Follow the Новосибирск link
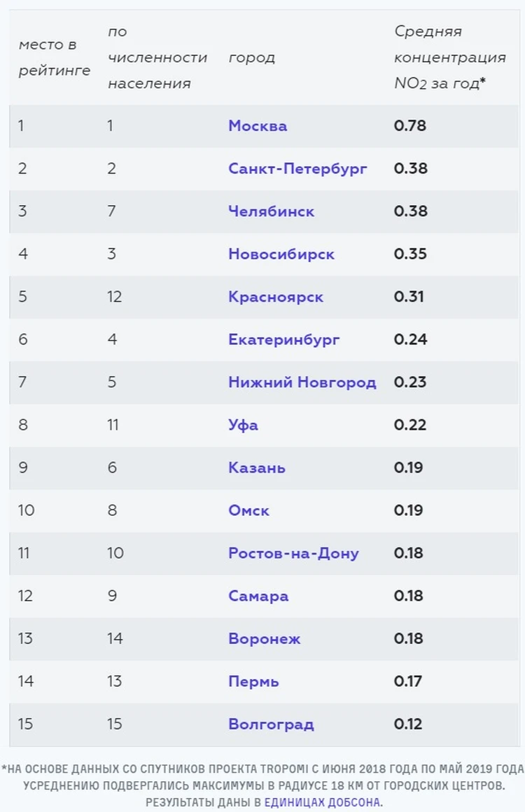The image size is (525, 812). 281,254
